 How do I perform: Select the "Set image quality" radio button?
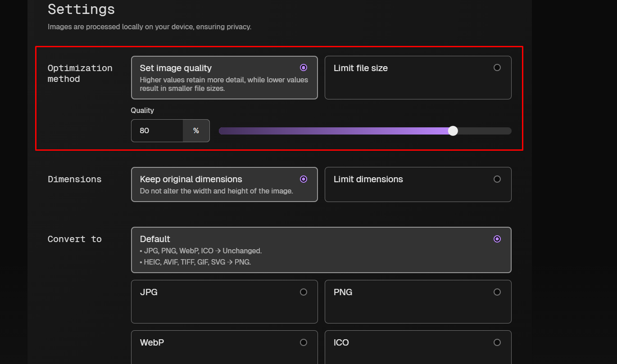coord(303,67)
